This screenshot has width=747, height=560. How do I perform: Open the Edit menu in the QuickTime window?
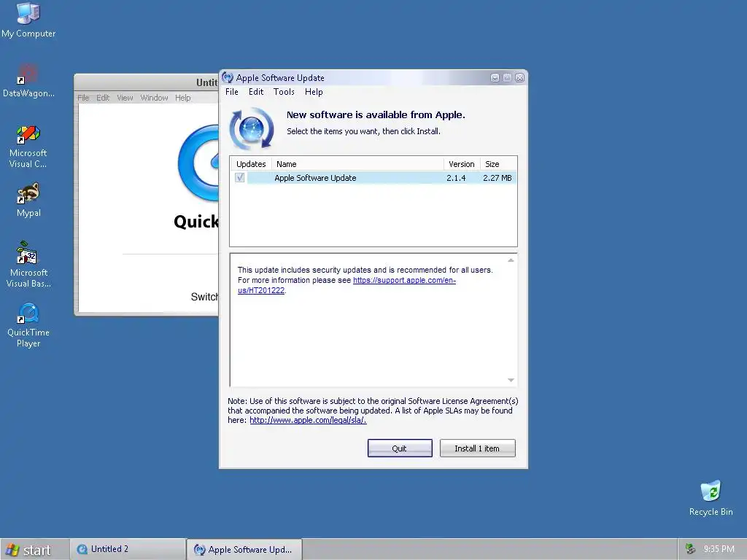point(103,98)
